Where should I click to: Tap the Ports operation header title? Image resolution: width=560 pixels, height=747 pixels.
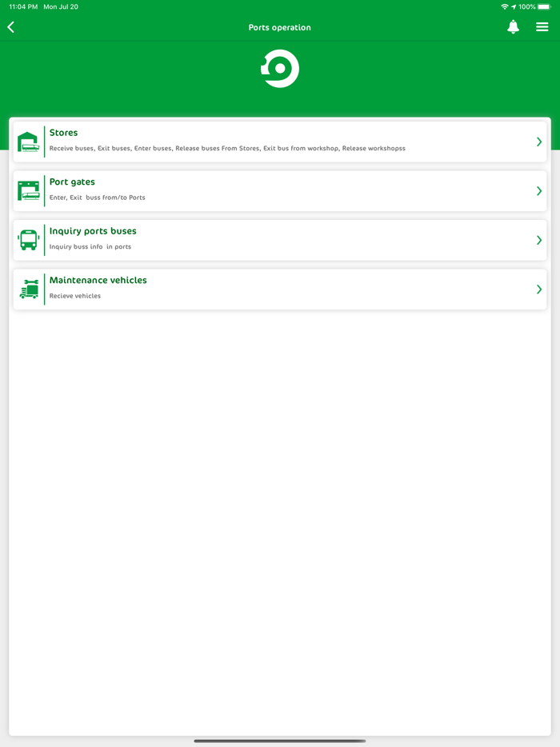[280, 28]
